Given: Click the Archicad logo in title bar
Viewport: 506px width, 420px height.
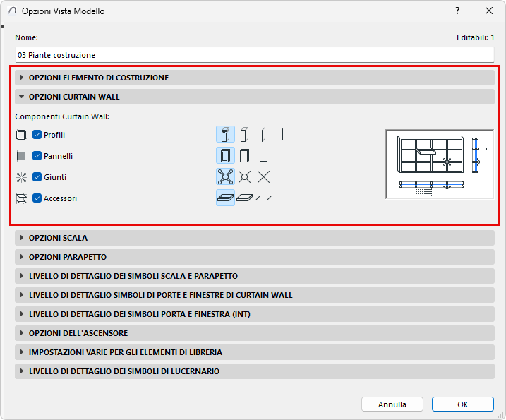Looking at the screenshot, I should coord(13,11).
